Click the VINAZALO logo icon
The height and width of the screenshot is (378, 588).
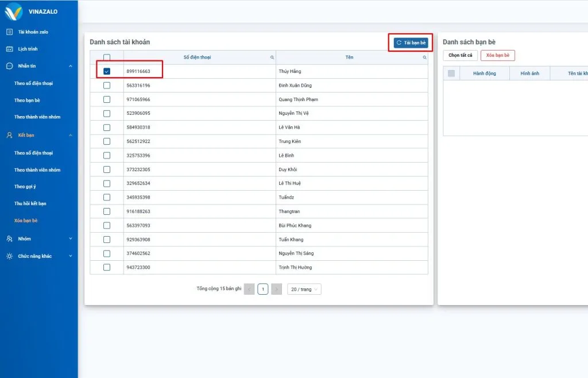[14, 11]
